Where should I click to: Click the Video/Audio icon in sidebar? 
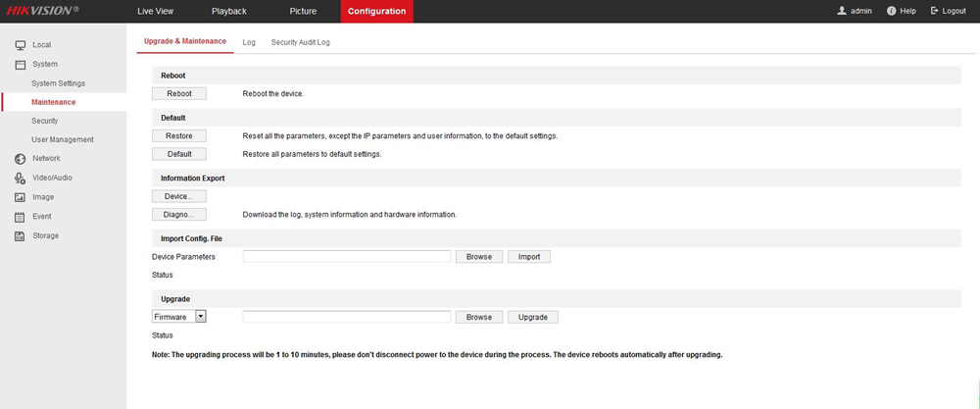(20, 178)
